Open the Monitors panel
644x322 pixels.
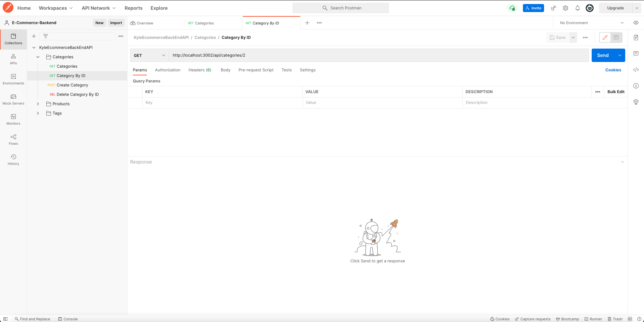coord(13,119)
